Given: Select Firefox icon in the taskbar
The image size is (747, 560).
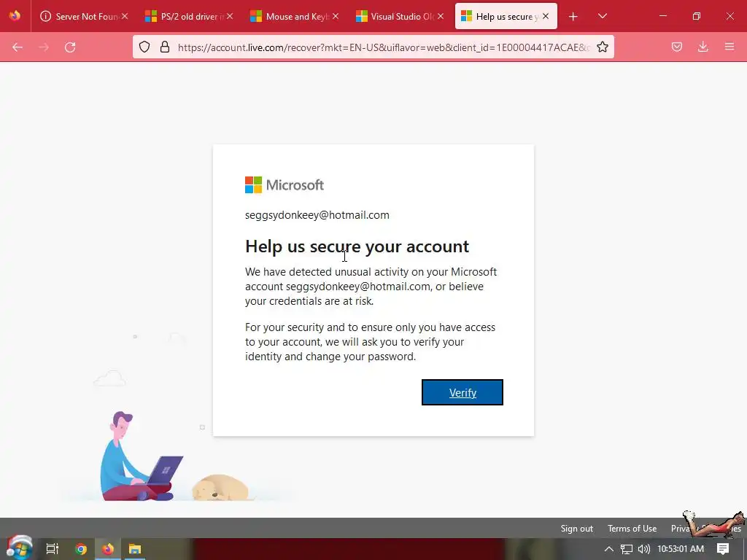Looking at the screenshot, I should tap(108, 548).
